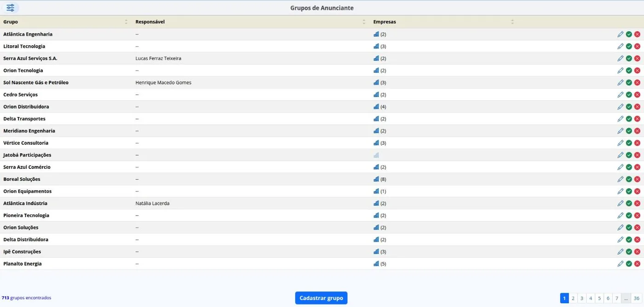Click the Grupos de Anunciante title
The height and width of the screenshot is (307, 644).
click(x=322, y=8)
